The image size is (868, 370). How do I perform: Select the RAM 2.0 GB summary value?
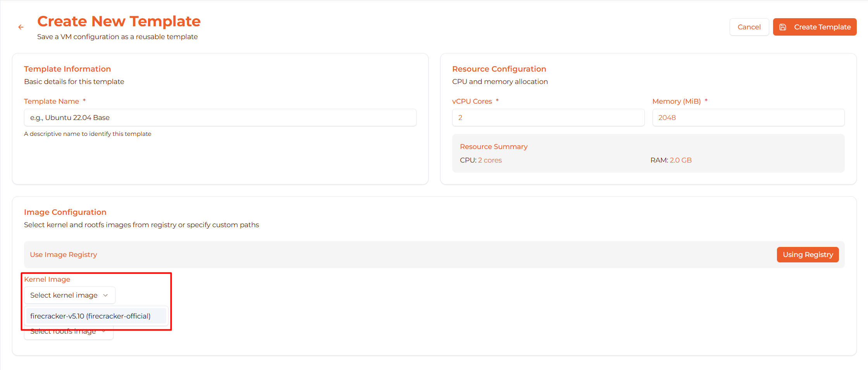(680, 160)
